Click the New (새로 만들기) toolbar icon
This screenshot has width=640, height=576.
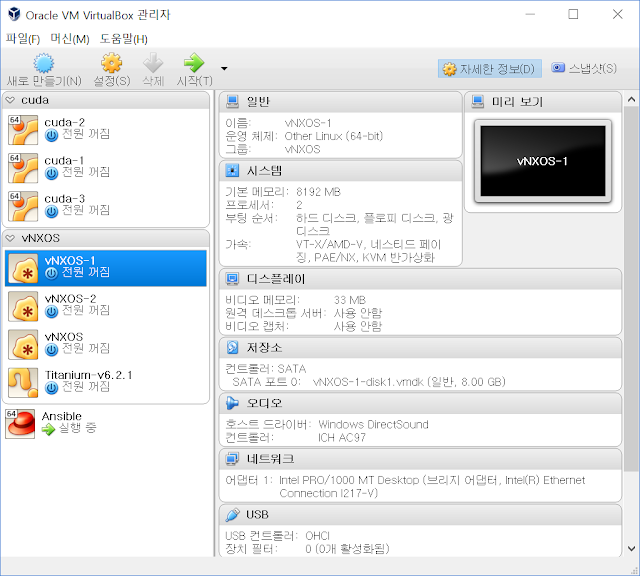pos(44,63)
